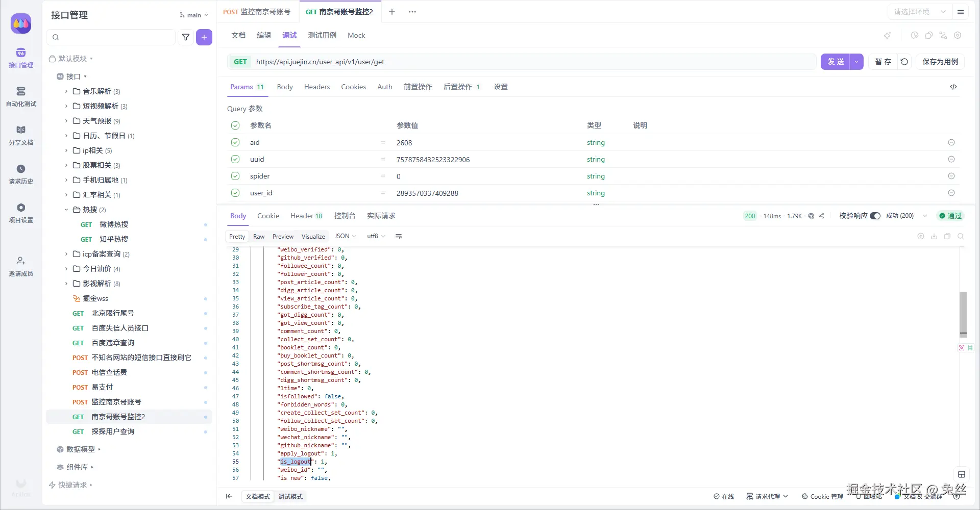Click the 保存为用例 button
This screenshot has width=980, height=510.
[x=942, y=62]
